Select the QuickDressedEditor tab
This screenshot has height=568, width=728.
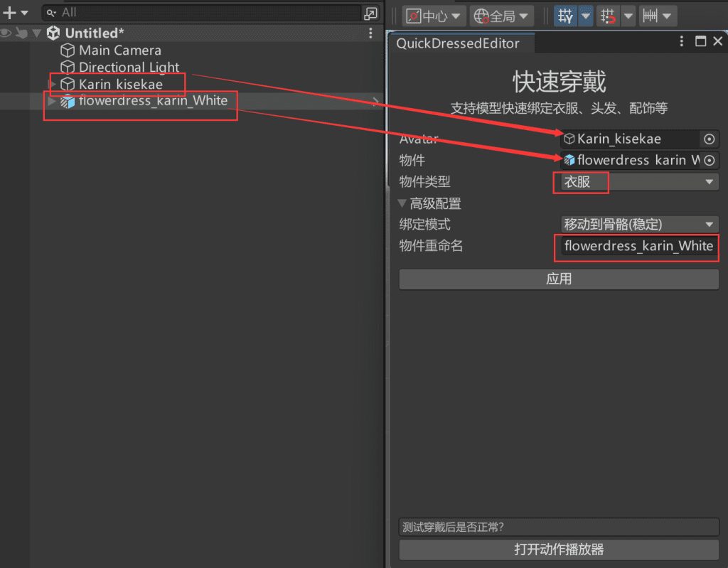pyautogui.click(x=458, y=43)
